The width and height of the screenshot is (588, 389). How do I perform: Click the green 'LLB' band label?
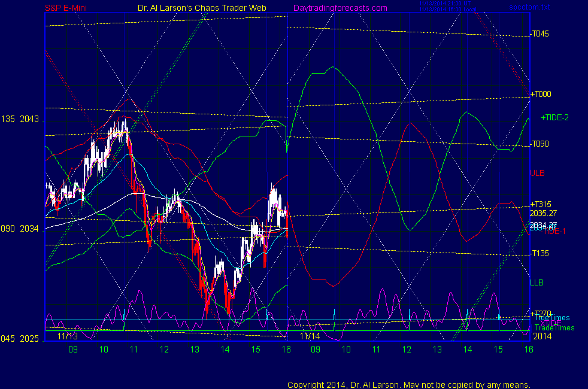537,282
